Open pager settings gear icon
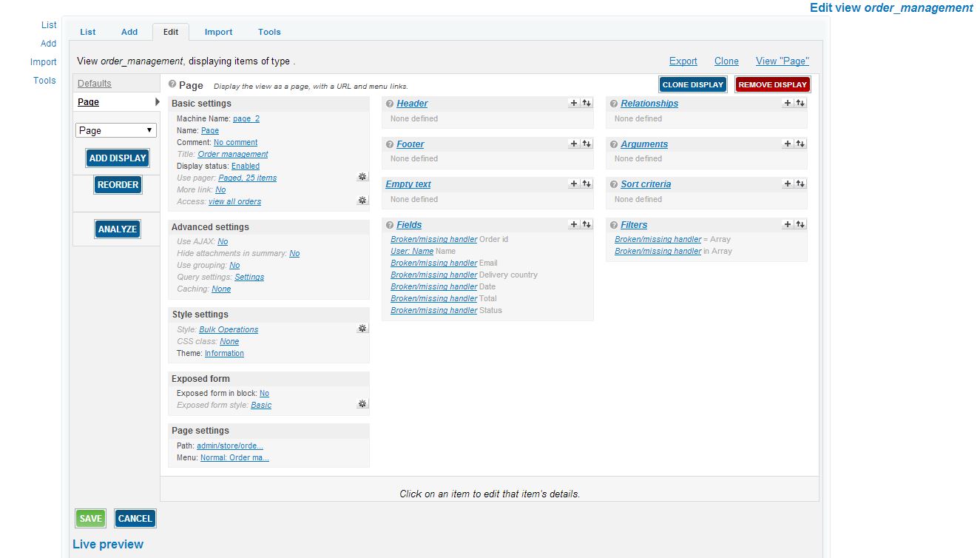The width and height of the screenshot is (980, 558). click(x=362, y=177)
